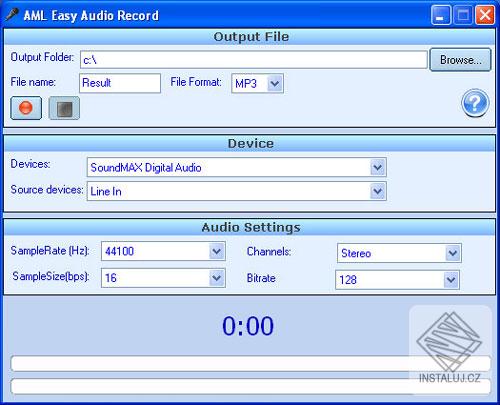Click the SampleSize(bps) label
This screenshot has height=405, width=500.
[51, 276]
